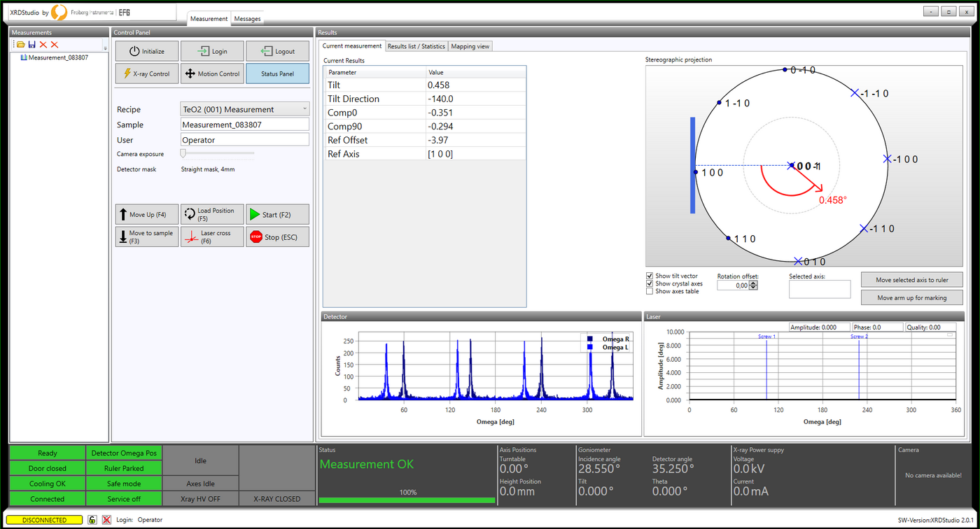Uncheck Show tilt vector checkbox
The width and height of the screenshot is (980, 529).
(650, 276)
